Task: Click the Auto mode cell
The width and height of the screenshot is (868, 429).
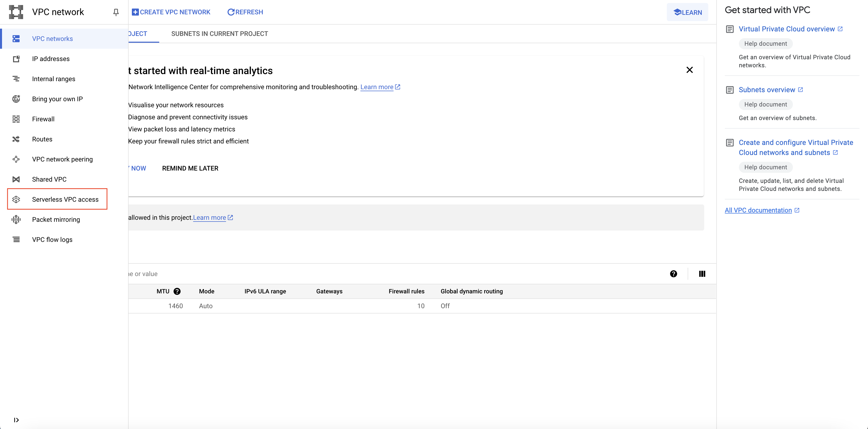Action: click(205, 306)
